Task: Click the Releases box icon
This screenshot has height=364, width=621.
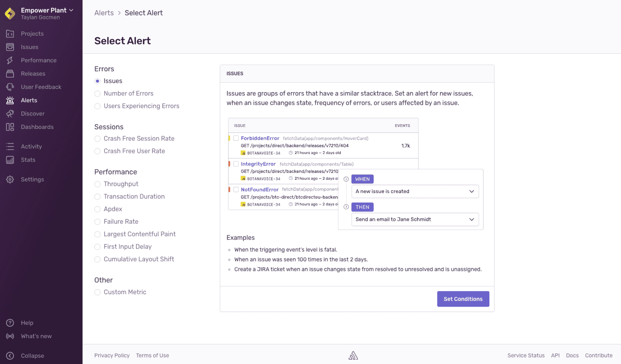Action: 10,73
